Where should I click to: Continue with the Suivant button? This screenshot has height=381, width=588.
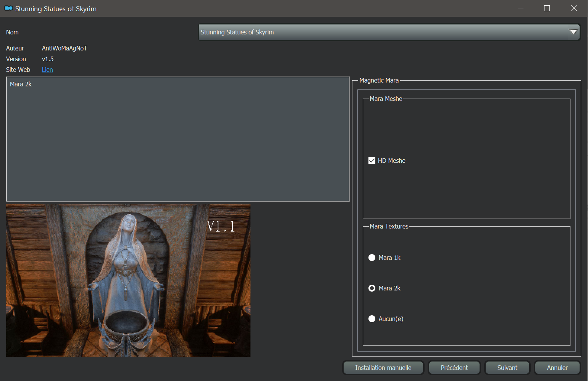(507, 368)
